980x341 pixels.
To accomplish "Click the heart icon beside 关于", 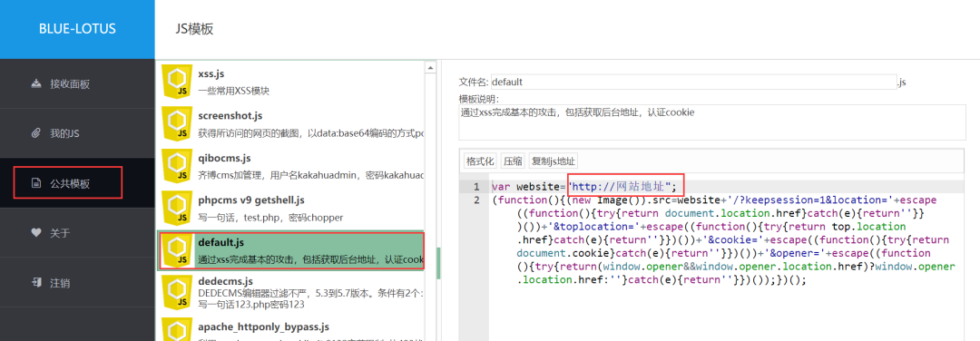I will (36, 233).
